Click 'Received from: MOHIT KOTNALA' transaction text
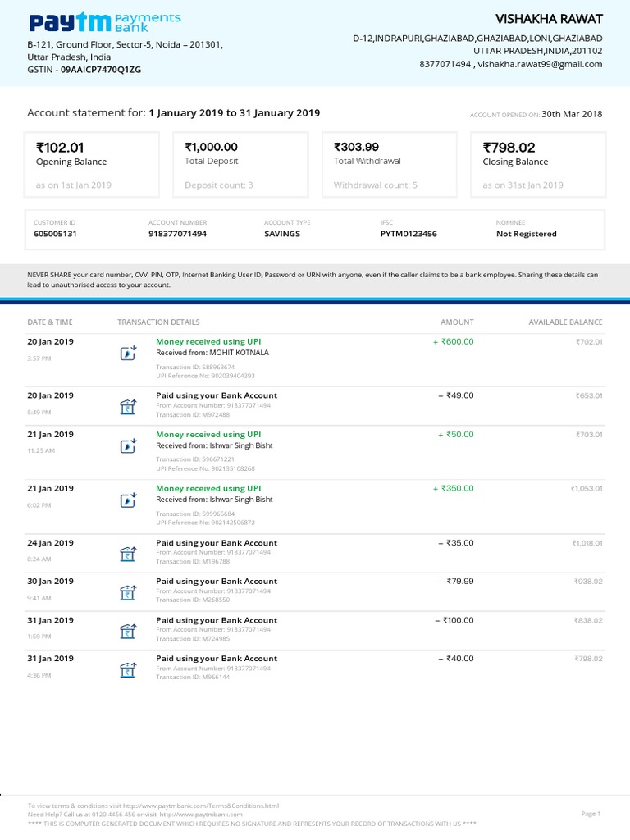The image size is (630, 840). click(212, 353)
